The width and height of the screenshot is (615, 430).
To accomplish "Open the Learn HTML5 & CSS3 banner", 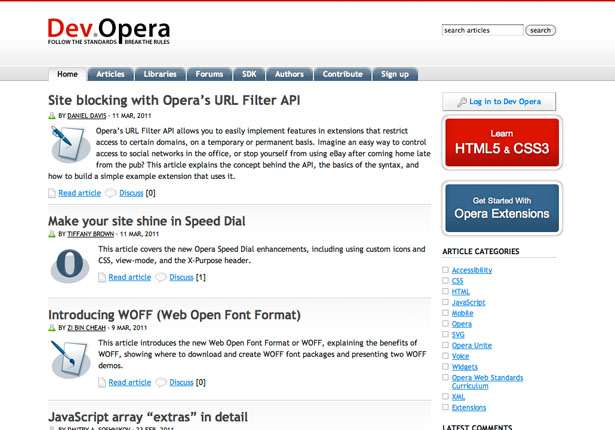I will [x=502, y=142].
